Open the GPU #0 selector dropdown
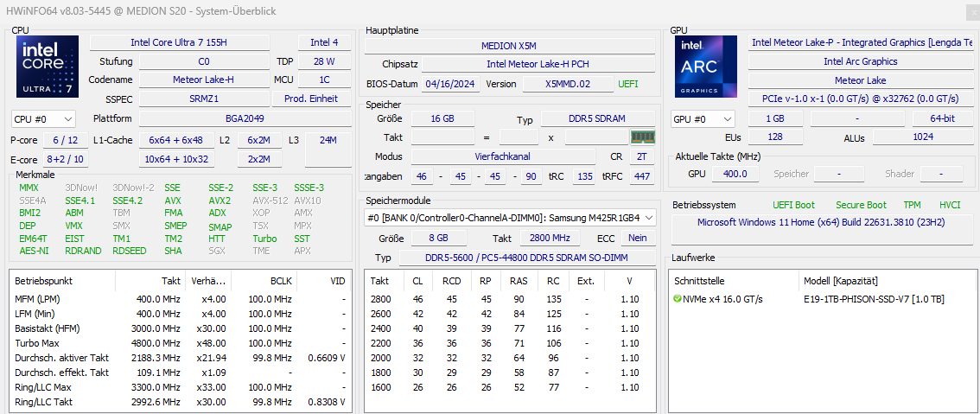980x414 pixels. pyautogui.click(x=703, y=118)
